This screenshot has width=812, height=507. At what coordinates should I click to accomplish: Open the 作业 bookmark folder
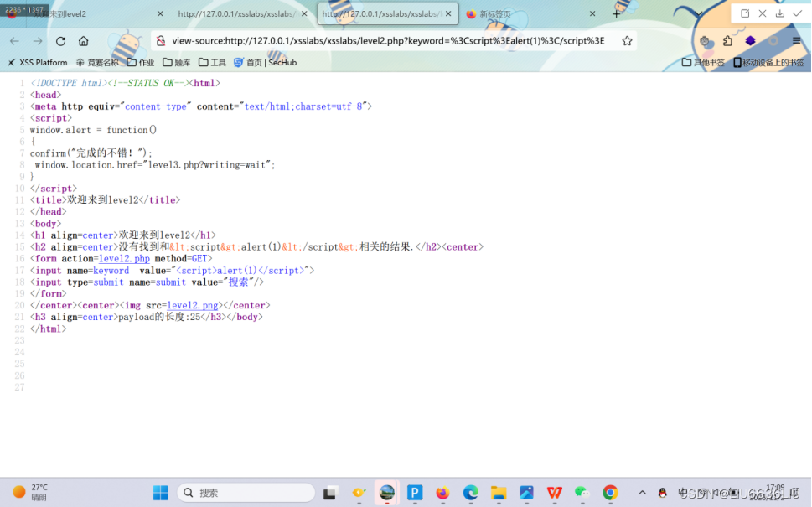coord(141,63)
